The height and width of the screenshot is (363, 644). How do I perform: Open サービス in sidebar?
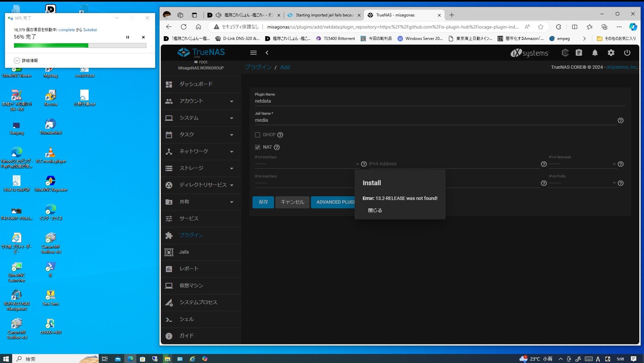(x=201, y=218)
